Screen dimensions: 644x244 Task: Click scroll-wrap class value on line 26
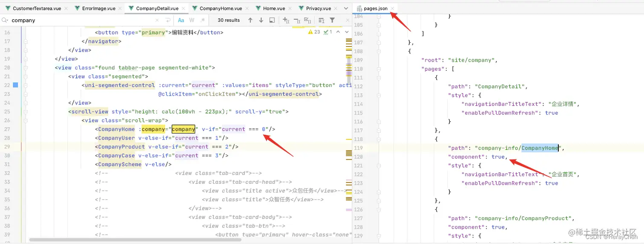[x=144, y=120]
